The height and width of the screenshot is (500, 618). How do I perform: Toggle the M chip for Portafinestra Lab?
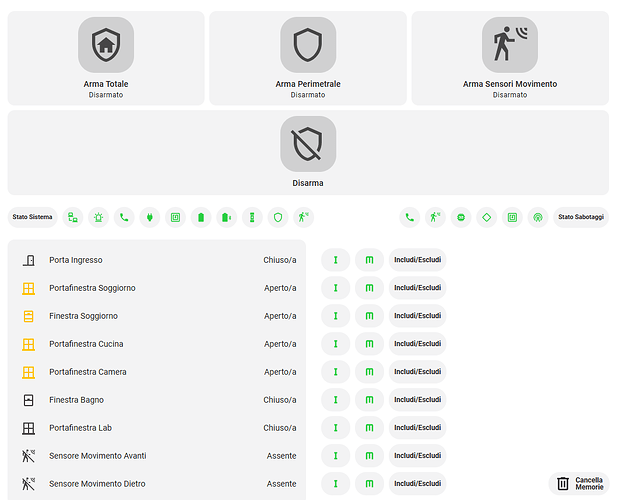369,428
